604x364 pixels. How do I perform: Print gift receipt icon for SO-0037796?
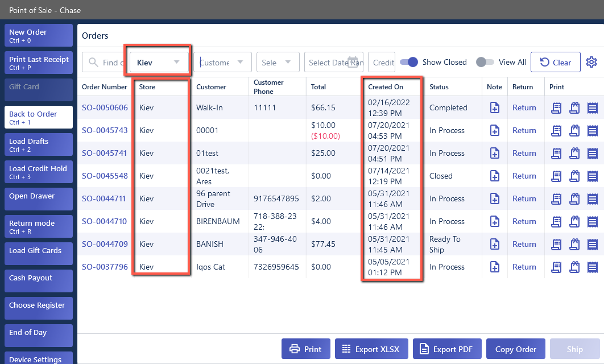[x=574, y=267]
